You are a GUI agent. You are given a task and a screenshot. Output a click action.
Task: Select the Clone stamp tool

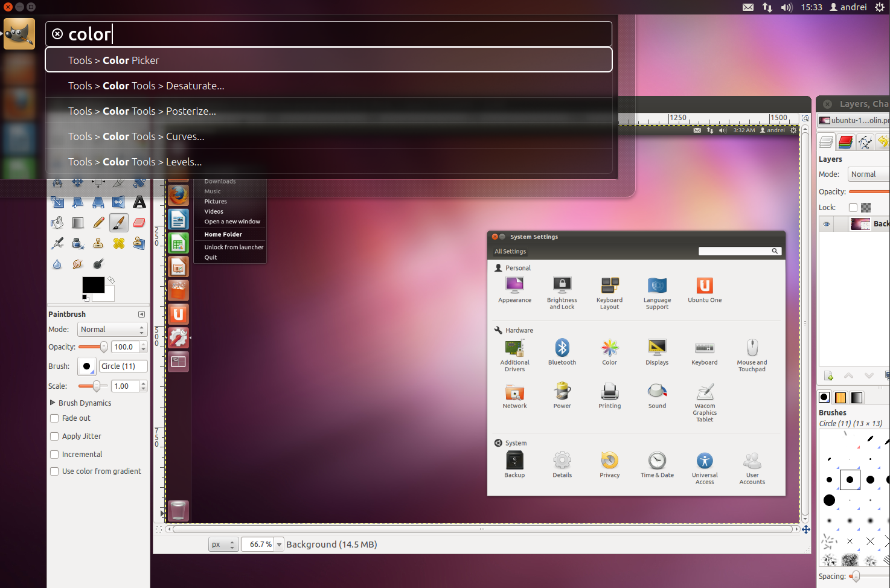[98, 243]
